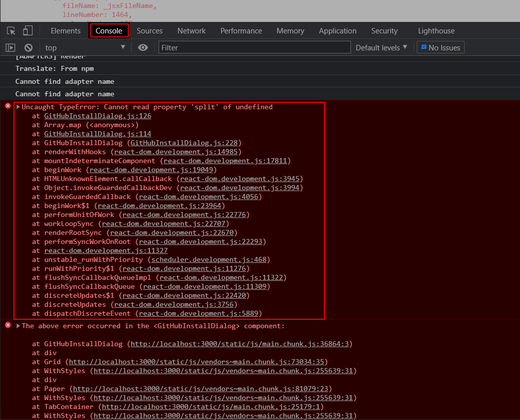Open main.chunk.js:25179:1 TabContainer link
The image size is (520, 420).
(x=211, y=407)
